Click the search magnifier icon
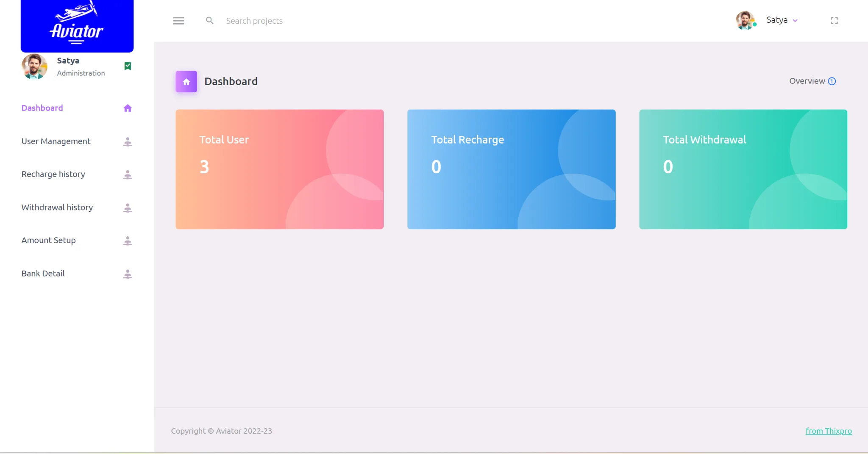 pos(209,20)
